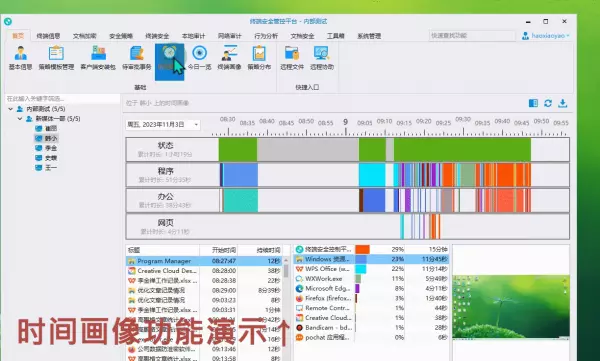Viewport: 600px width, 361px height.
Task: Select the row starting at 08:29:00
Action: (204, 291)
